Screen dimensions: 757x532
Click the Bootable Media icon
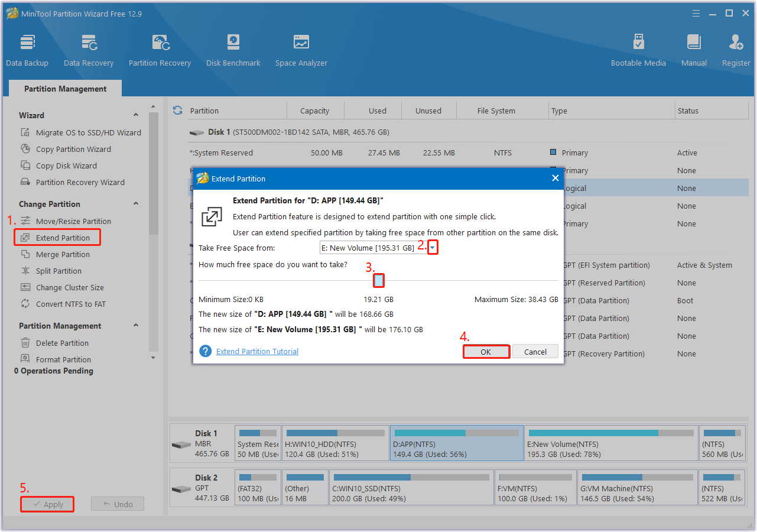pos(638,50)
